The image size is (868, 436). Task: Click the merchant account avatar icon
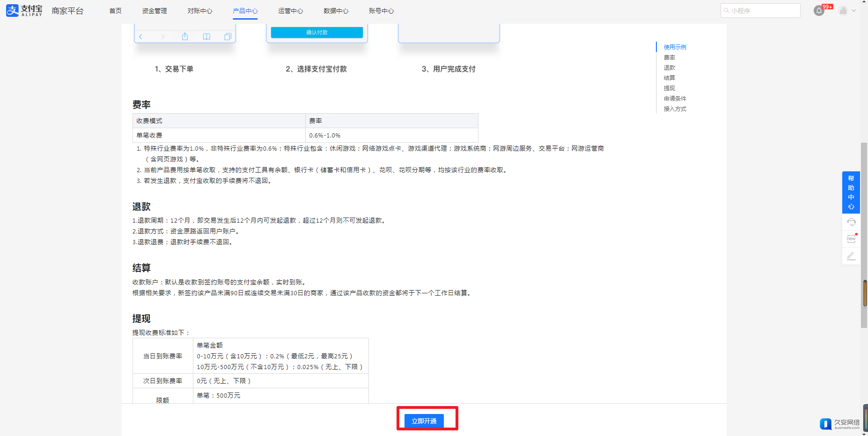(x=843, y=11)
